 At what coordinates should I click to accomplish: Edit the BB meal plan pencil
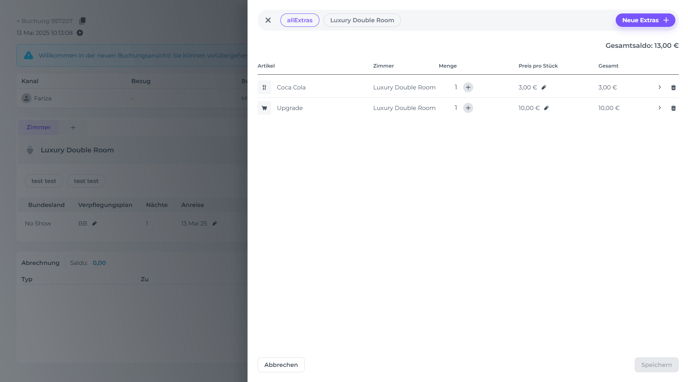(95, 223)
